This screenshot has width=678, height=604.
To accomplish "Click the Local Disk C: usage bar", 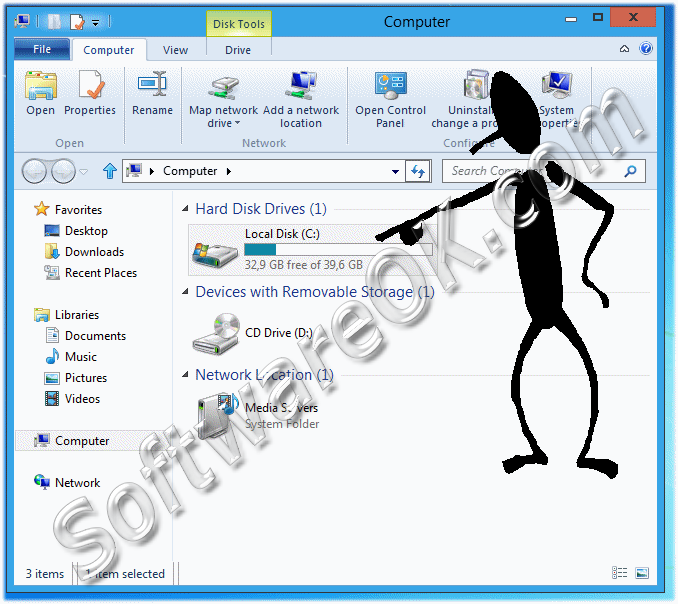I will [338, 249].
